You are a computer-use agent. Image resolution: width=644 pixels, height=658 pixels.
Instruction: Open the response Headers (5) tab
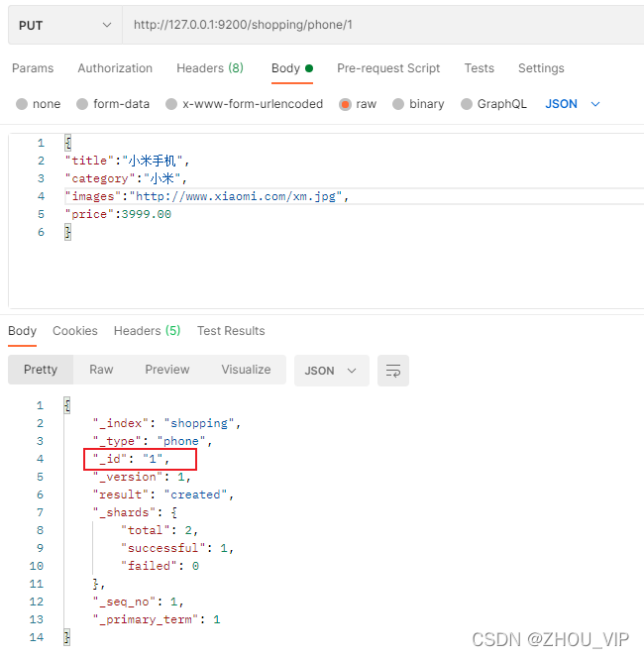(x=147, y=331)
